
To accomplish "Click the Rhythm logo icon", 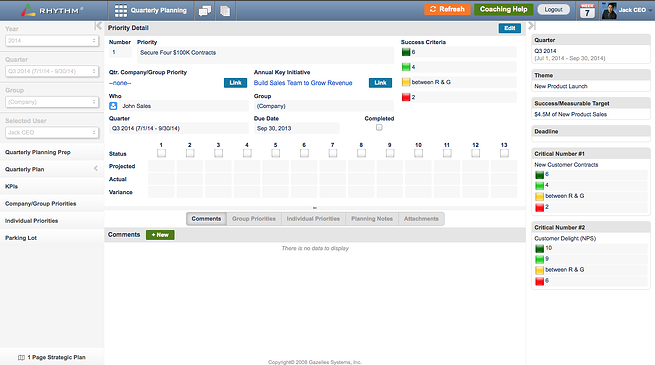I will (x=28, y=10).
